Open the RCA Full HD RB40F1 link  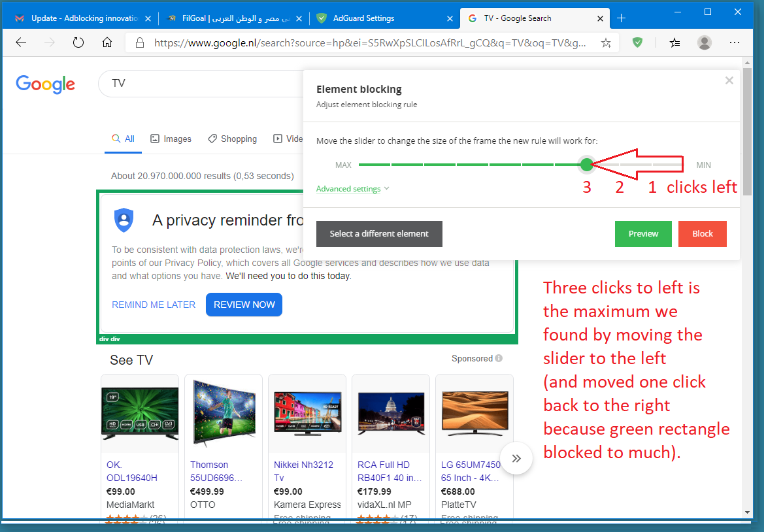point(389,471)
